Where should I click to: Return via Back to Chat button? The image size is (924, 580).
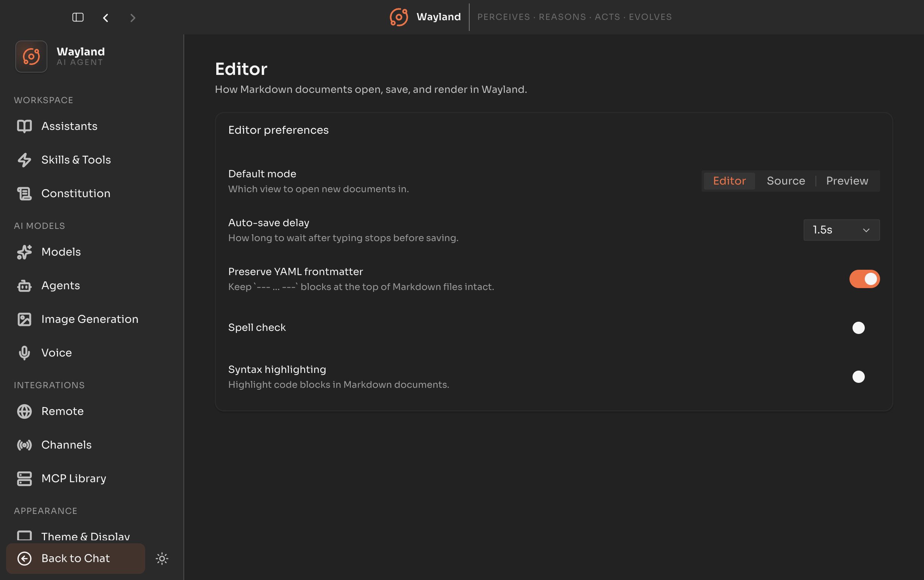[x=76, y=559]
